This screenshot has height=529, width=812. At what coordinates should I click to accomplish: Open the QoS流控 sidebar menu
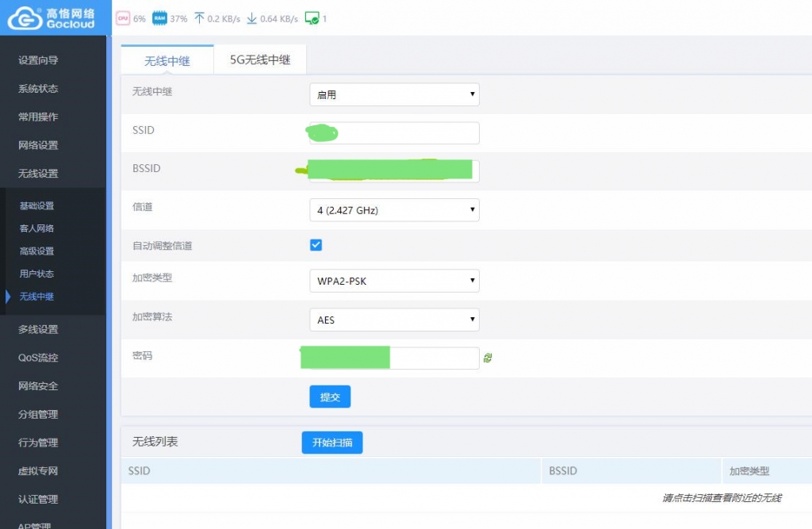pyautogui.click(x=38, y=358)
